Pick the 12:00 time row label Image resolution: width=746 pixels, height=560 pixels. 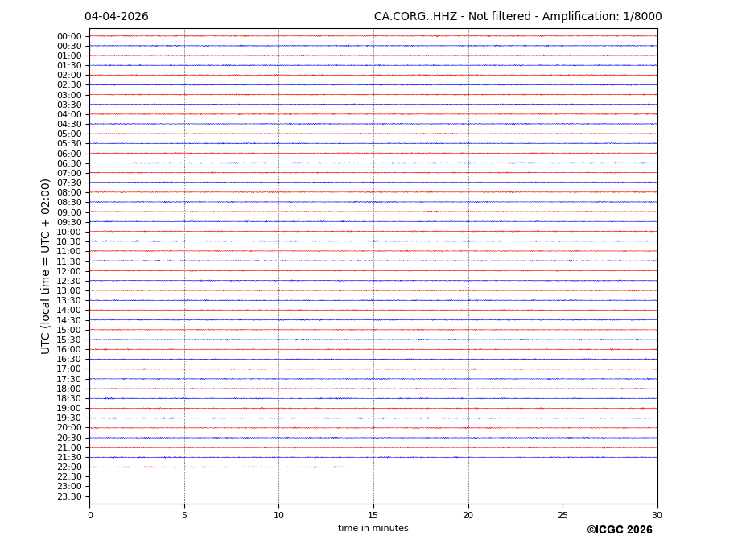[69, 271]
